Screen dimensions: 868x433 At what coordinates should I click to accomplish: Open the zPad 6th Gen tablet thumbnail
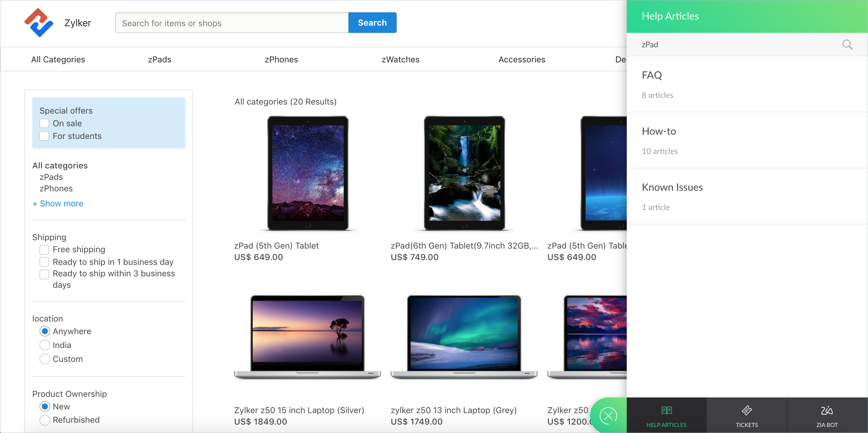(464, 173)
